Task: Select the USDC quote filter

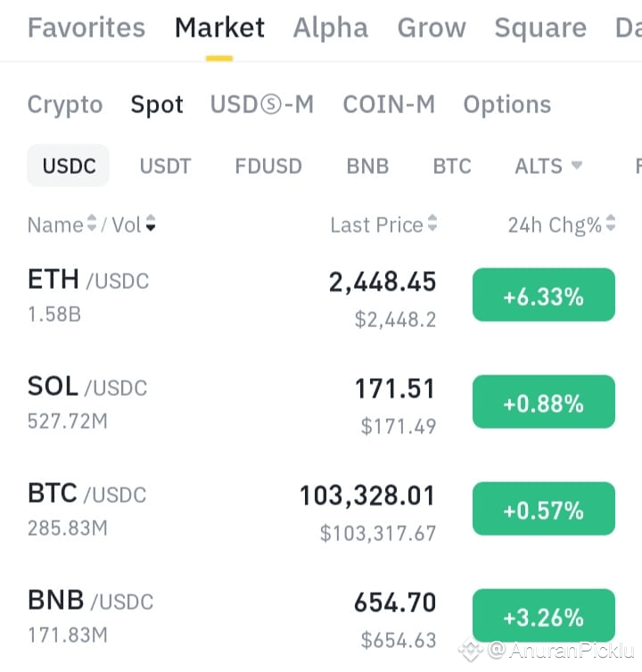Action: point(69,166)
